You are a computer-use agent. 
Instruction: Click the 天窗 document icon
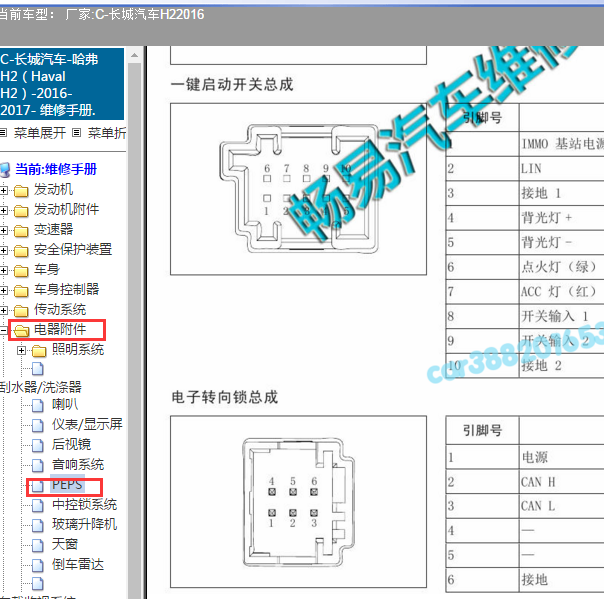37,545
